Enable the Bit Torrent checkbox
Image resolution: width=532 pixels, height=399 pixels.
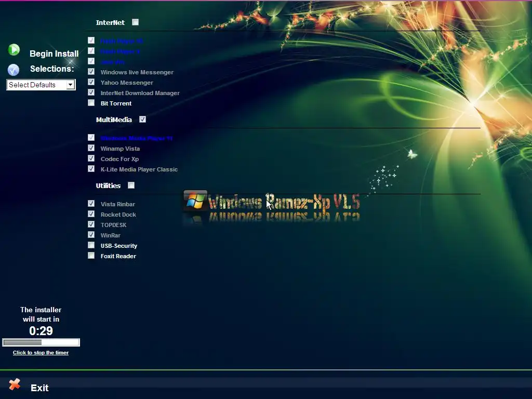(x=91, y=103)
